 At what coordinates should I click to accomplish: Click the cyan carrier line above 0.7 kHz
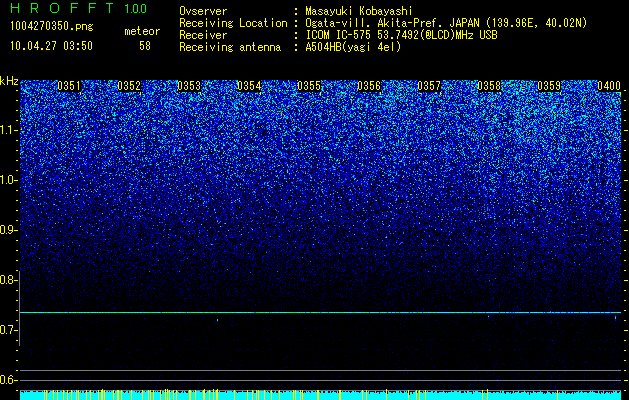pyautogui.click(x=321, y=312)
